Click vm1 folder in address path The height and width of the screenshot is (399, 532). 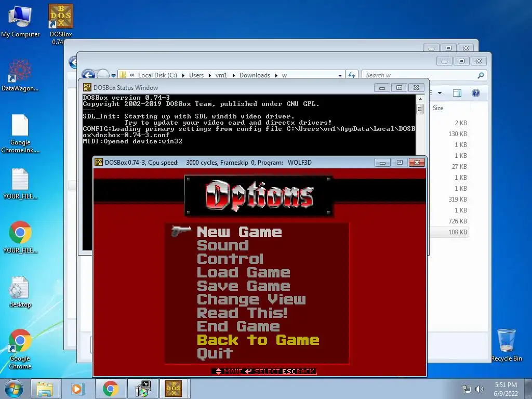tap(221, 75)
